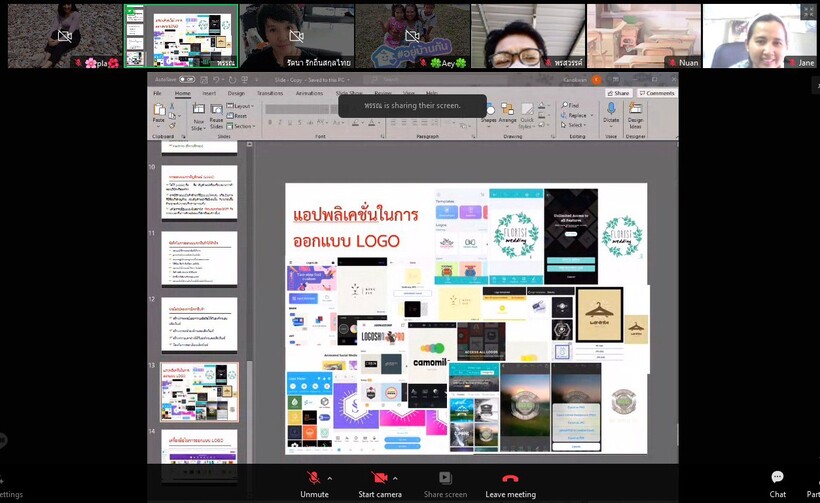Image resolution: width=820 pixels, height=503 pixels.
Task: Expand audio options caret beside Unmute
Action: pos(329,478)
